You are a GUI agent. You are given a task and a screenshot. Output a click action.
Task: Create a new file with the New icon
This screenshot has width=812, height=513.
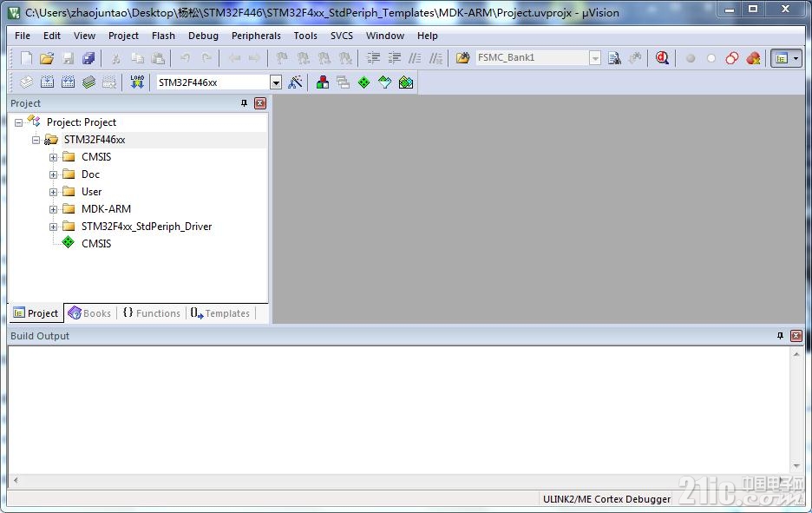tap(26, 58)
